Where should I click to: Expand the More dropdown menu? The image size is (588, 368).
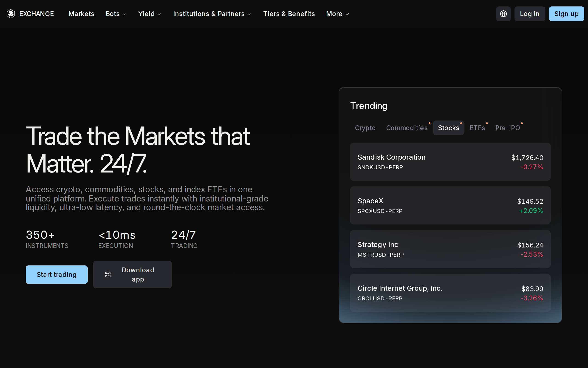pyautogui.click(x=338, y=14)
